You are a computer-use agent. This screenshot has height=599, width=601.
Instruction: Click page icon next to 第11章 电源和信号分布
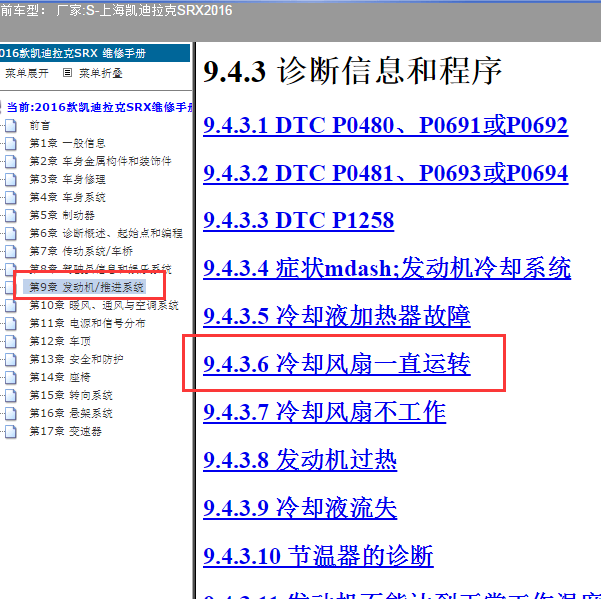point(11,323)
